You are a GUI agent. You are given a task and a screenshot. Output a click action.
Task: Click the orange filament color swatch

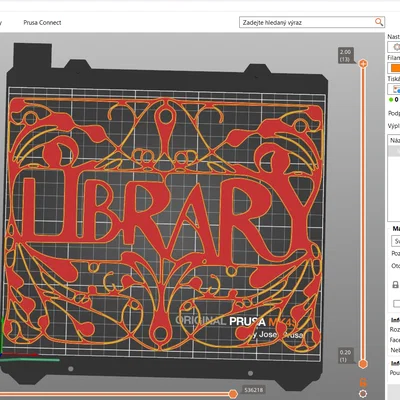(395, 68)
